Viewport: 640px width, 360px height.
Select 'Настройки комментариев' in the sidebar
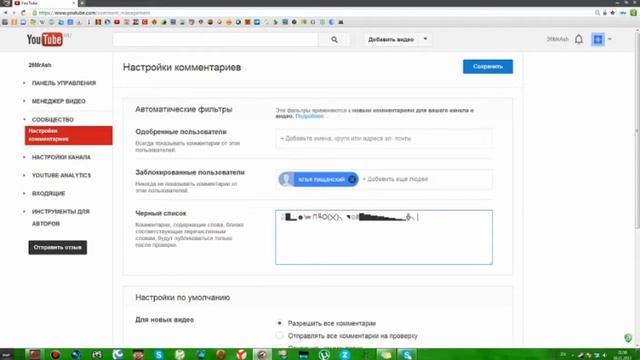click(x=69, y=135)
